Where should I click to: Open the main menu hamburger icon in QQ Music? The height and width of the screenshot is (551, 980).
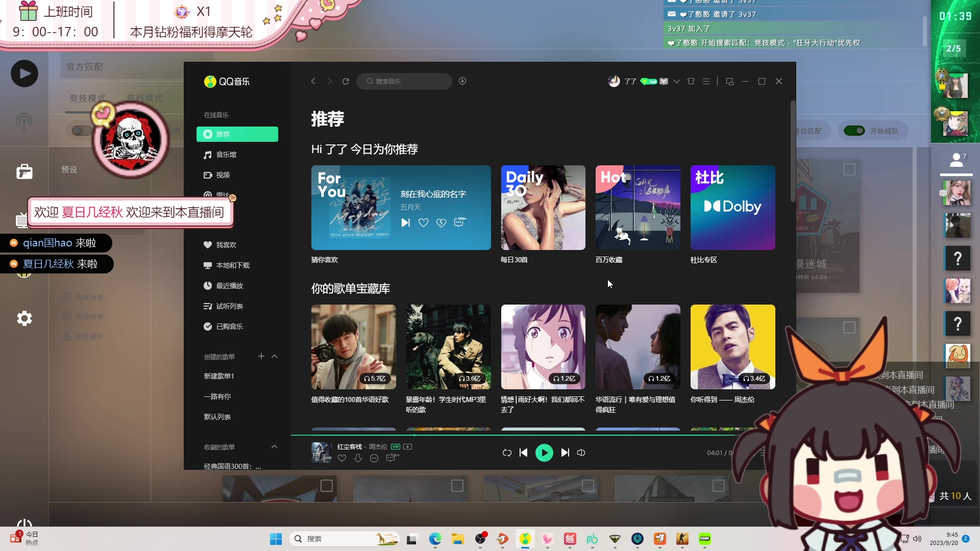[x=706, y=81]
